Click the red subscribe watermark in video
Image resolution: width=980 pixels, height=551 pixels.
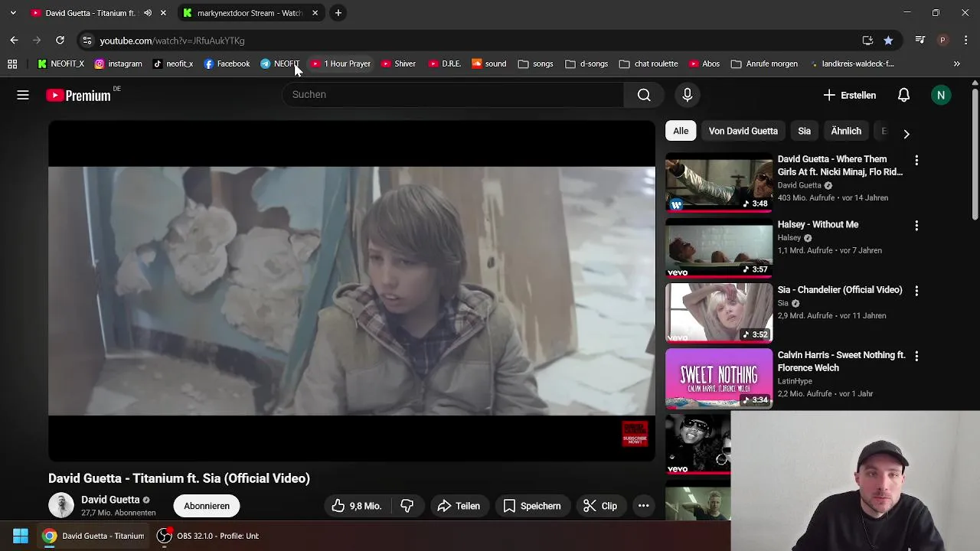coord(635,434)
